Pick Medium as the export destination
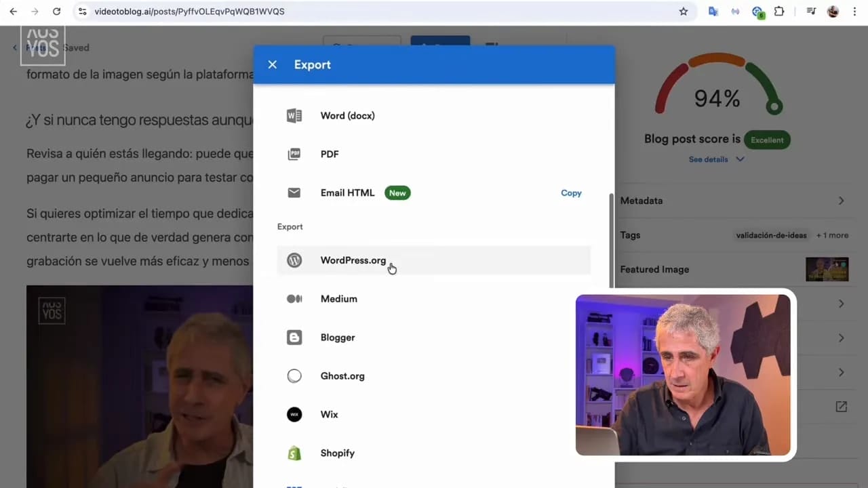The height and width of the screenshot is (488, 868). point(434,299)
